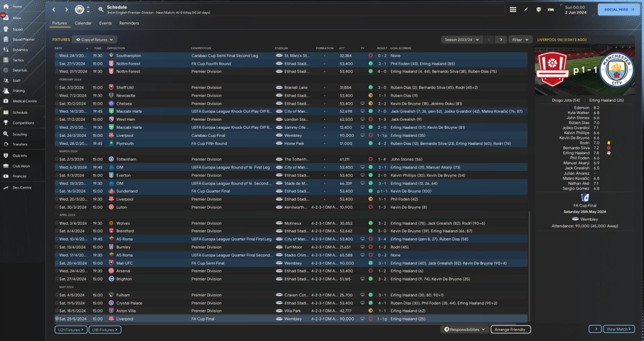Viewport: 644px width, 341px height.
Task: Open the hamburger menu icon
Action: (x=513, y=10)
